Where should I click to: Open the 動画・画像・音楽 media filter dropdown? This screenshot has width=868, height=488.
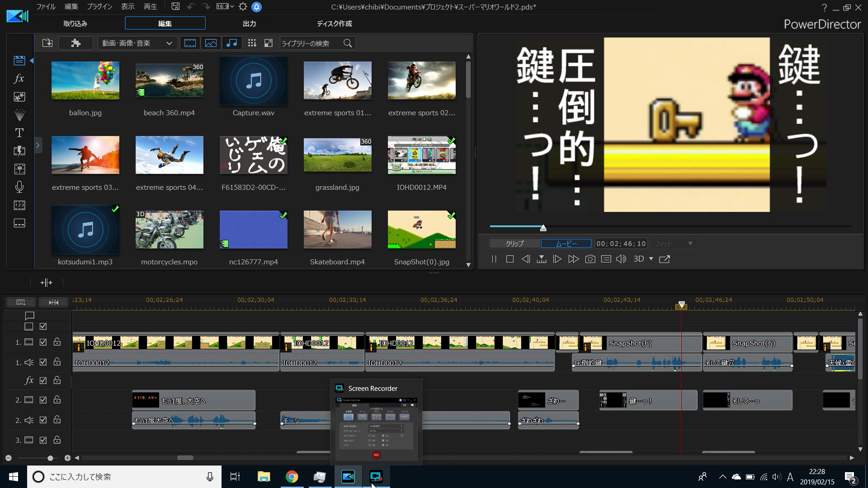click(137, 43)
